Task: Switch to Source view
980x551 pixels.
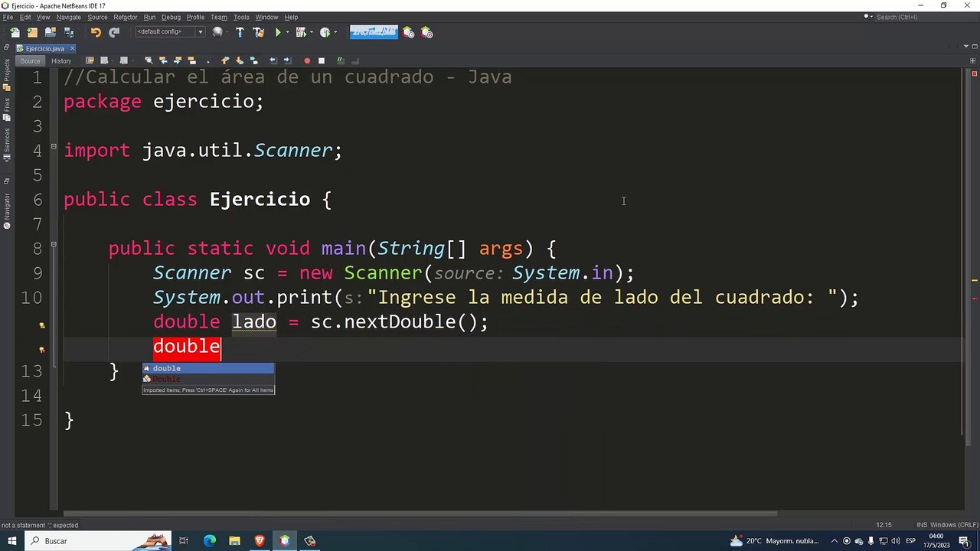Action: point(30,61)
